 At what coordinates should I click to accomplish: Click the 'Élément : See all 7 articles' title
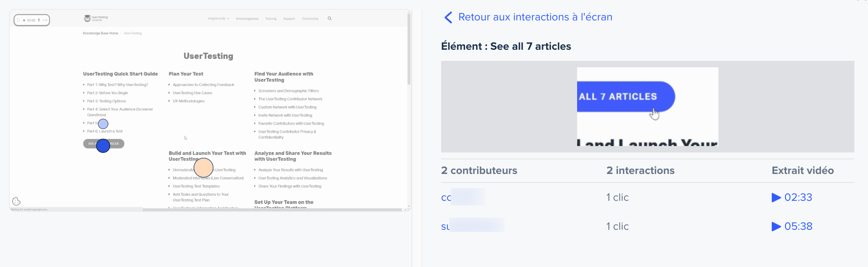click(506, 46)
